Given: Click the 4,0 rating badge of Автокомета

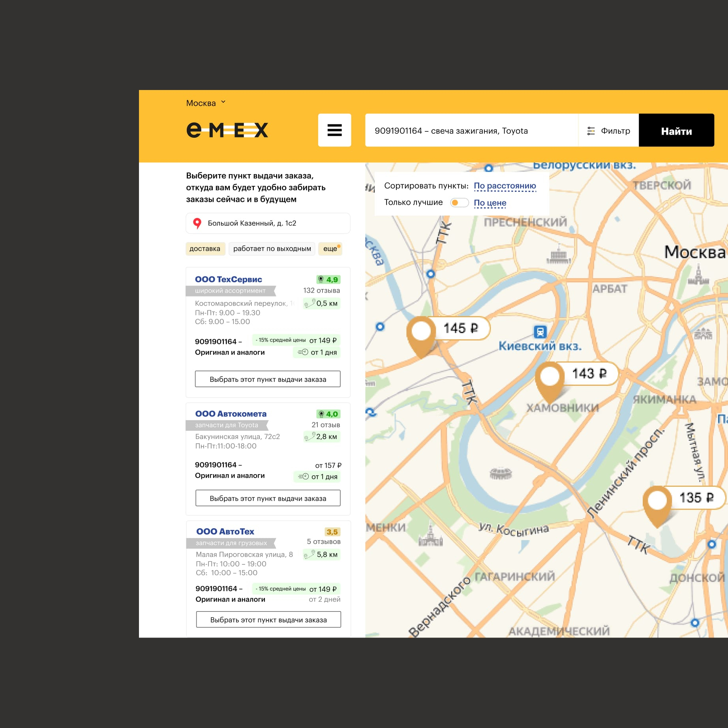Looking at the screenshot, I should 328,414.
